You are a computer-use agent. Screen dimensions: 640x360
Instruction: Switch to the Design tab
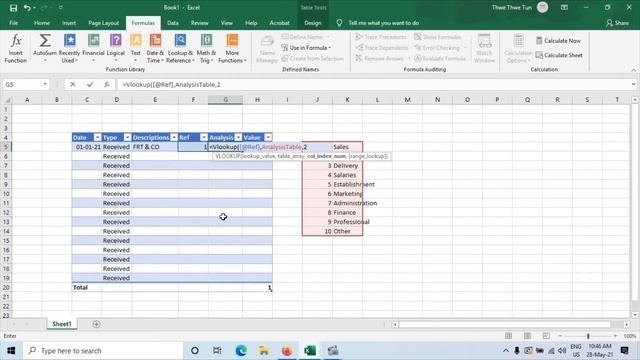point(313,23)
